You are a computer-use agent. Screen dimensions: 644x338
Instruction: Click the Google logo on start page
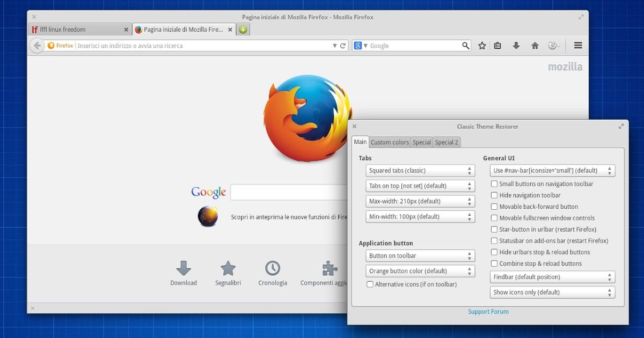click(208, 192)
